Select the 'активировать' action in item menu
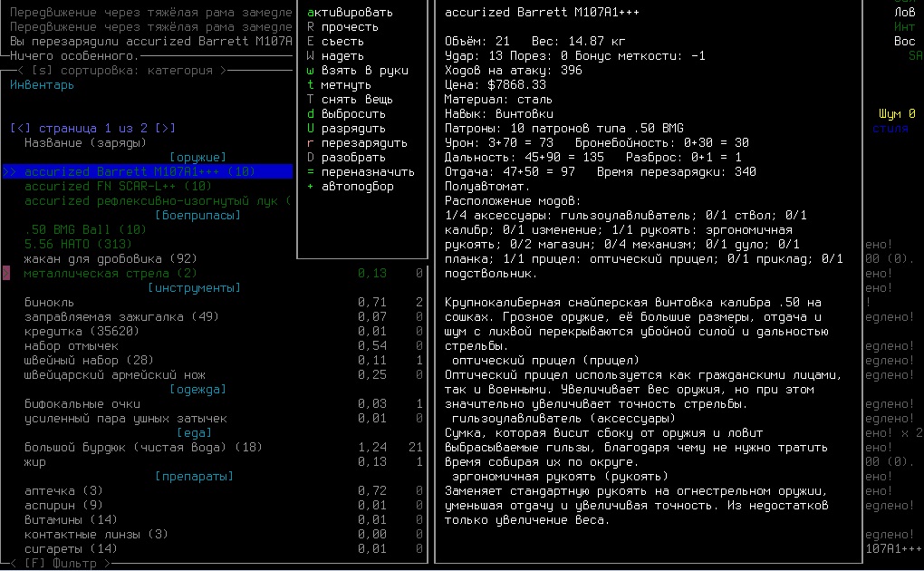924x571 pixels. click(350, 13)
